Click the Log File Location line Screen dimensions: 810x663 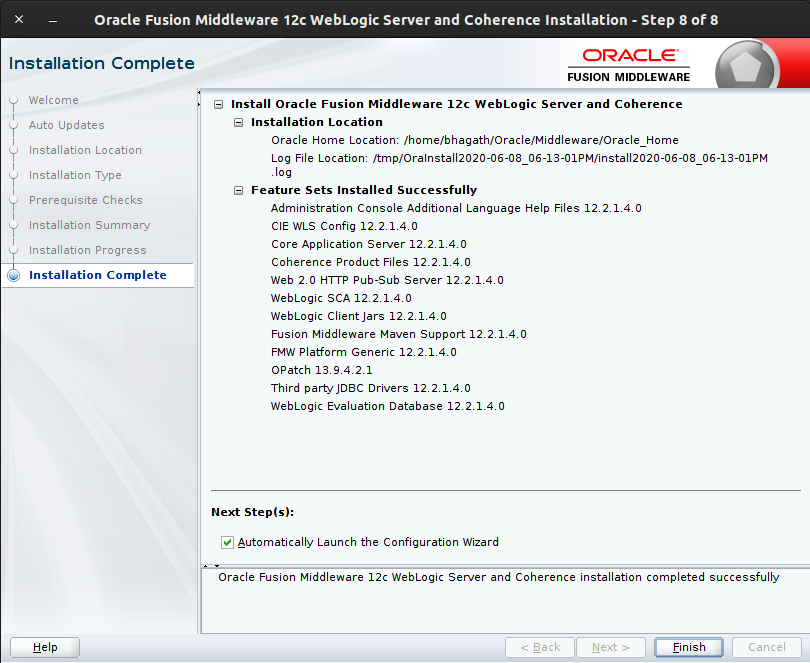tap(519, 165)
